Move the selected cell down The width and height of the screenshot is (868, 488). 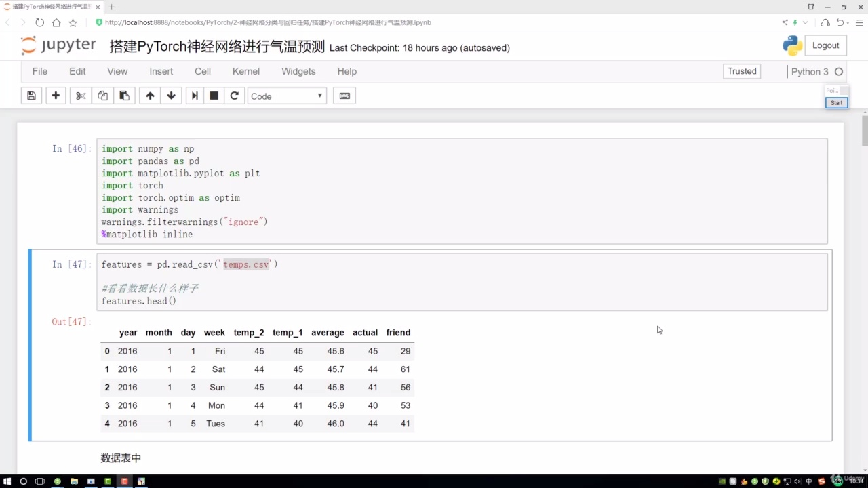click(172, 96)
